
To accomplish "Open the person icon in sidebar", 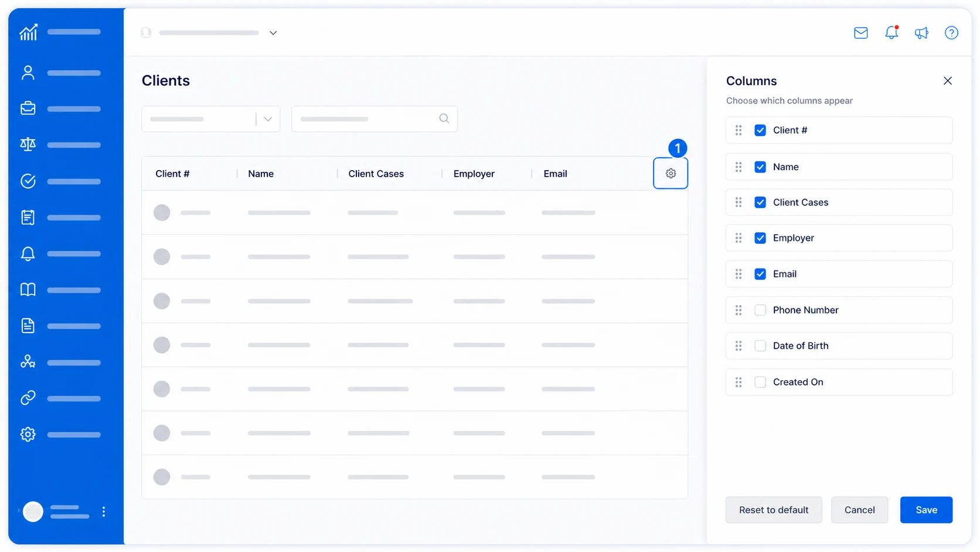I will click(x=28, y=73).
